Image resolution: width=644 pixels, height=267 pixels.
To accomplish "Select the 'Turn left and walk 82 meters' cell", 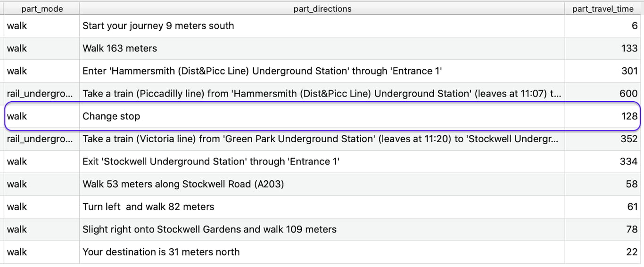I will tap(148, 207).
